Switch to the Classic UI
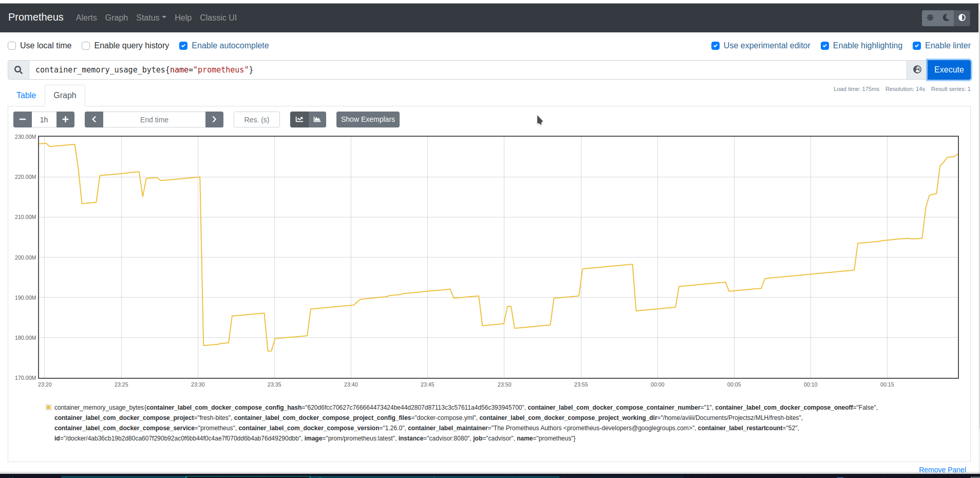The width and height of the screenshot is (980, 478). pos(218,17)
